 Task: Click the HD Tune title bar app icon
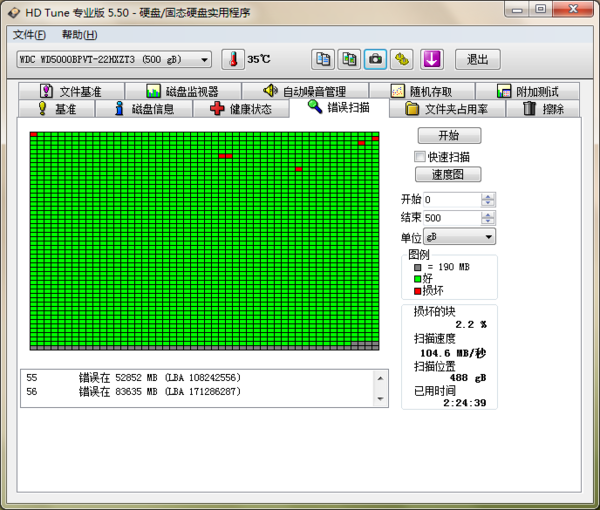click(14, 12)
